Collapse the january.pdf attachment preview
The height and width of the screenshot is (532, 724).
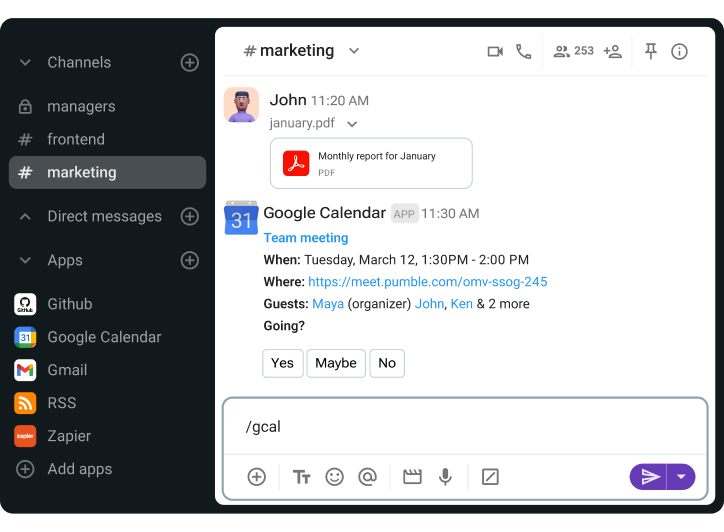coord(352,124)
